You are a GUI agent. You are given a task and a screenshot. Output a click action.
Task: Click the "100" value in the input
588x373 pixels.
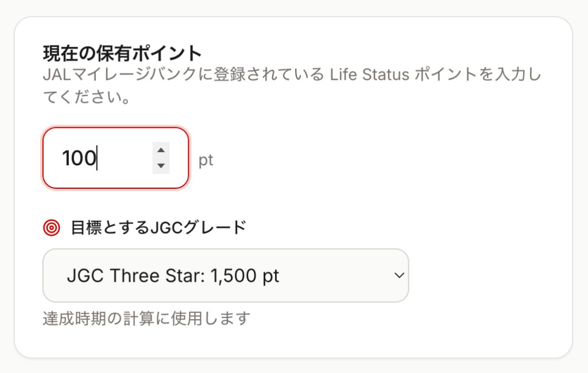(79, 158)
